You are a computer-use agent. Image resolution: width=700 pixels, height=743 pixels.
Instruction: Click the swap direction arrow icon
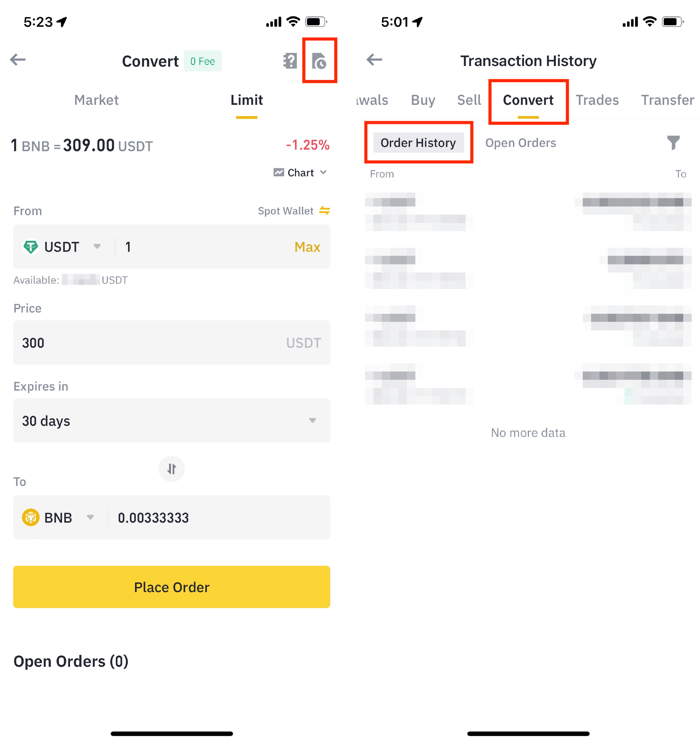[x=172, y=468]
